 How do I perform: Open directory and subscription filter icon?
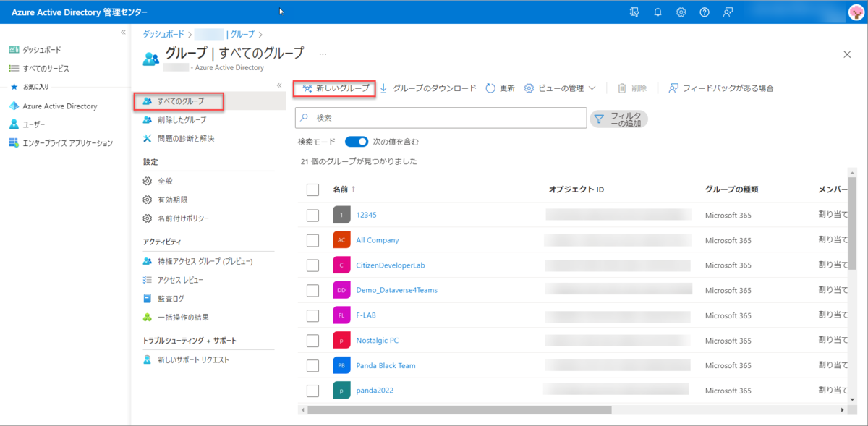click(x=634, y=12)
